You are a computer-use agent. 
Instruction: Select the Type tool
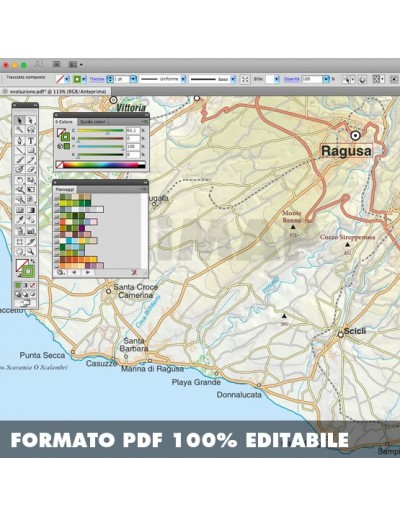pos(31,140)
